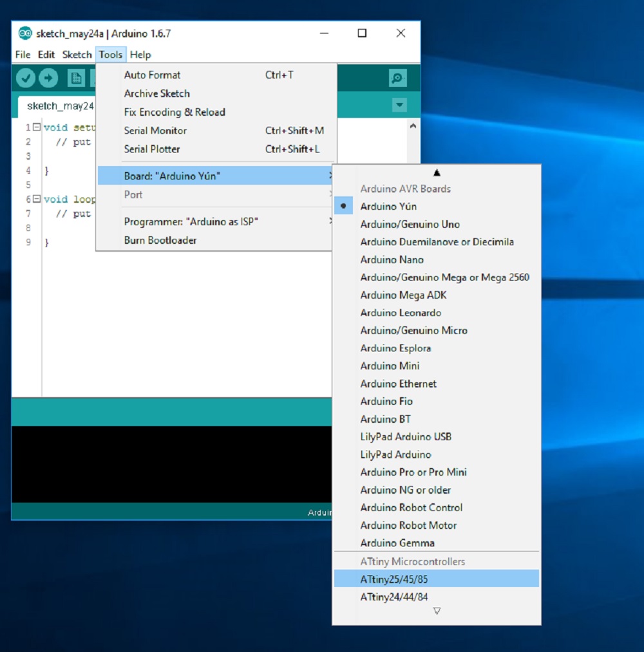Select ATtiny24/44/84 microcontroller
The height and width of the screenshot is (652, 644).
[437, 597]
